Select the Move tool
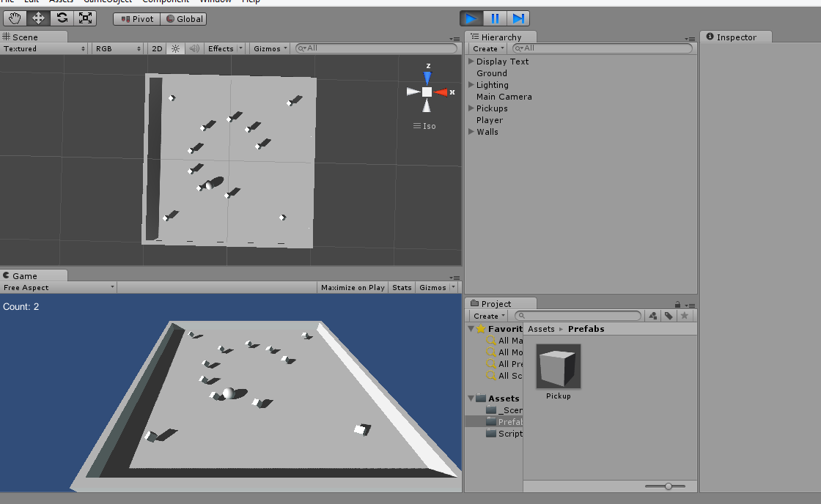The width and height of the screenshot is (821, 504). point(38,18)
